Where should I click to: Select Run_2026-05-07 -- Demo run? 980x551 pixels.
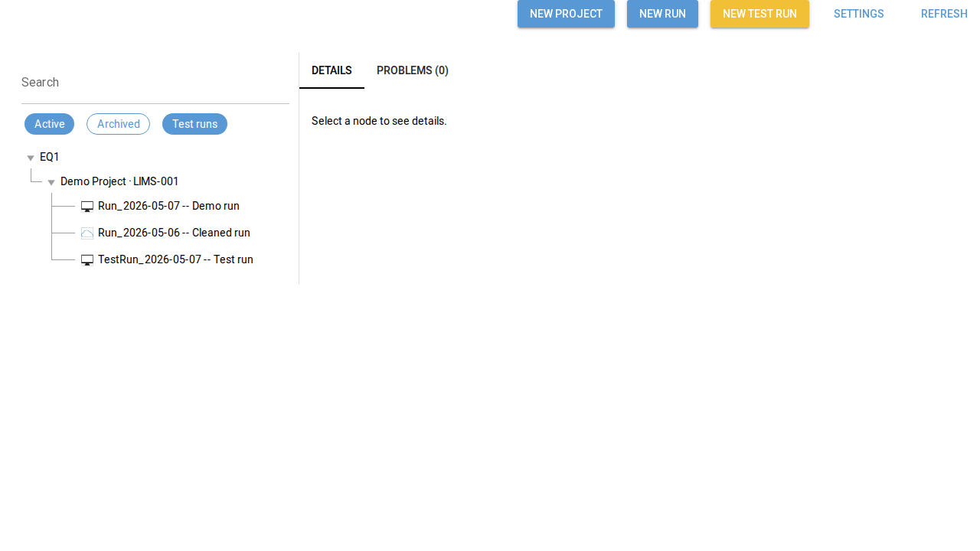[x=168, y=206]
